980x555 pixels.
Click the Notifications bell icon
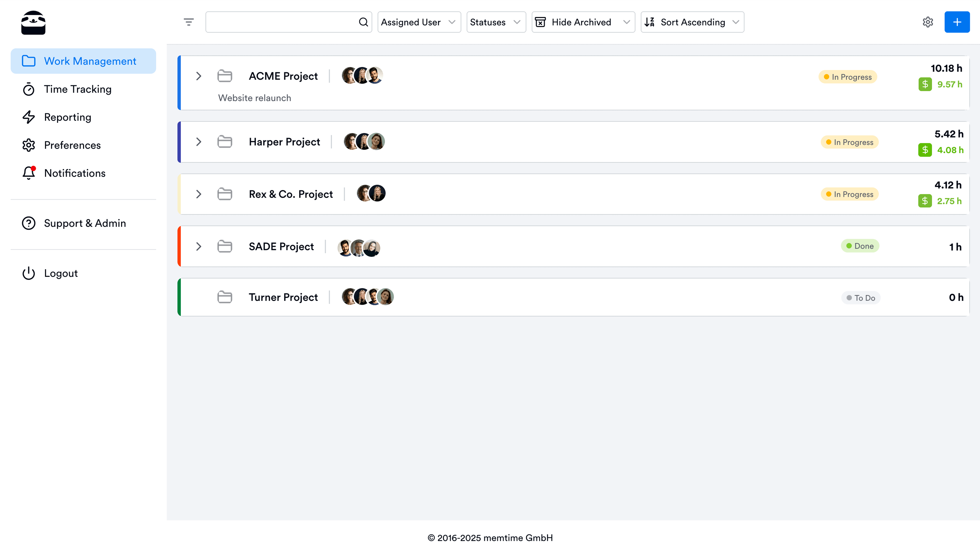point(29,173)
